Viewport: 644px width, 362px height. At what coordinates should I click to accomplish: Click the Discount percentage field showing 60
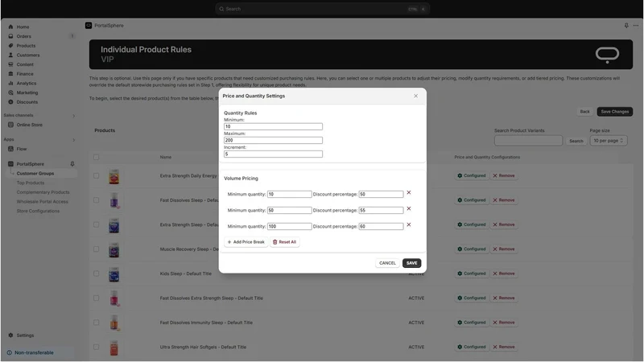click(381, 226)
